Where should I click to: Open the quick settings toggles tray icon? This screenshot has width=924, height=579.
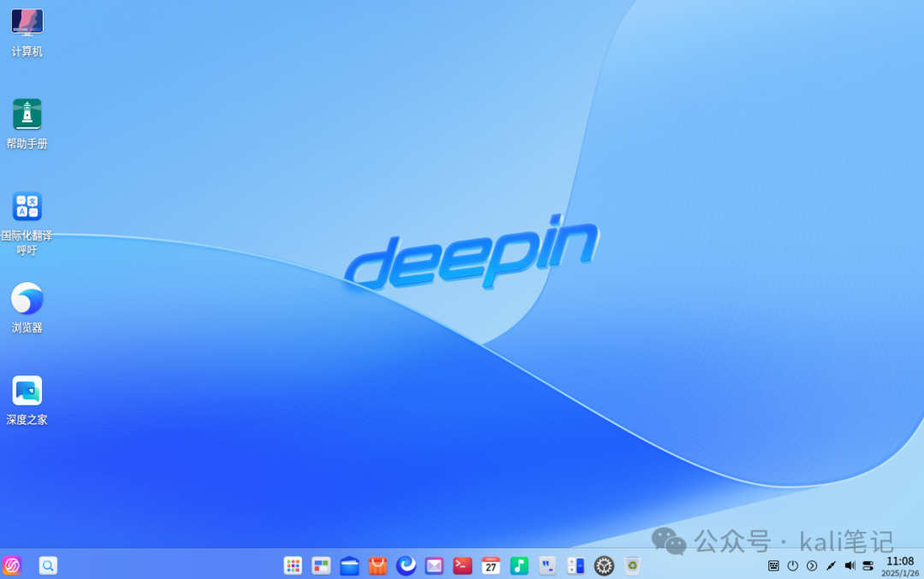click(868, 565)
